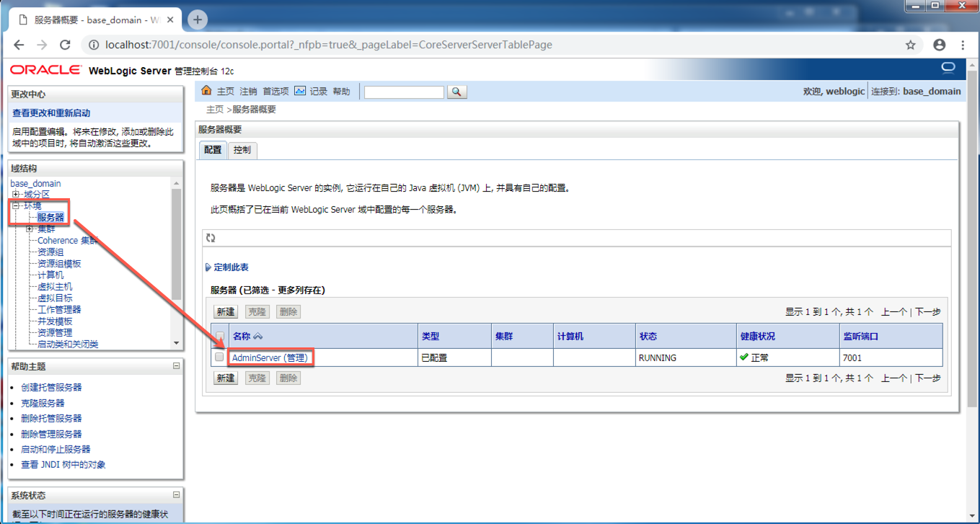
Task: Select 工作管理器 in the tree
Action: click(x=59, y=310)
